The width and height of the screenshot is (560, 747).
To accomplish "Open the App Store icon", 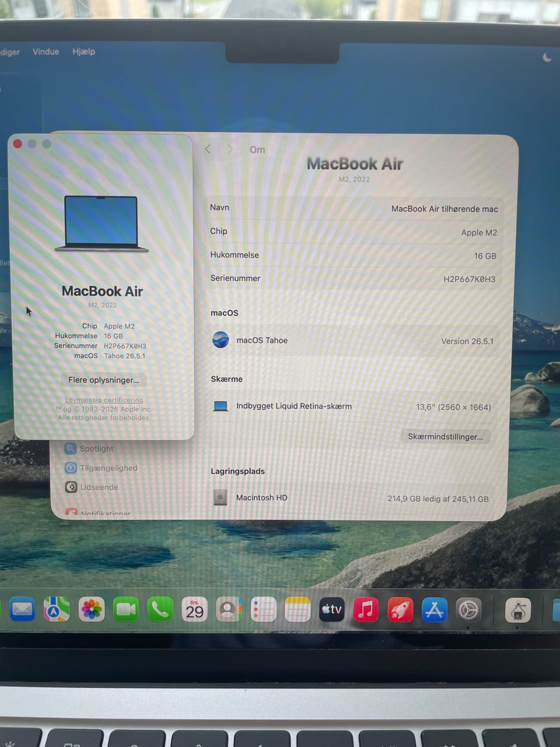I will pyautogui.click(x=434, y=610).
